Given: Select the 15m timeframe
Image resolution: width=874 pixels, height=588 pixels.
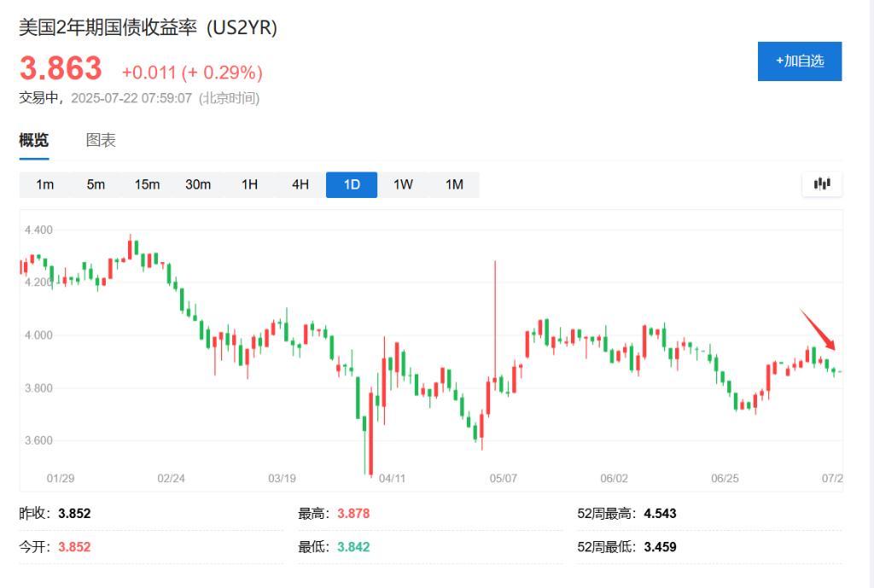Looking at the screenshot, I should (x=147, y=183).
